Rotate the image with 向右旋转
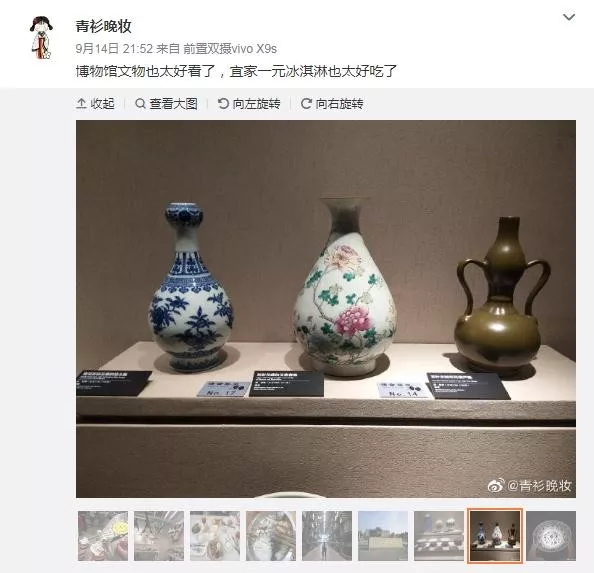594x573 pixels. (x=332, y=103)
